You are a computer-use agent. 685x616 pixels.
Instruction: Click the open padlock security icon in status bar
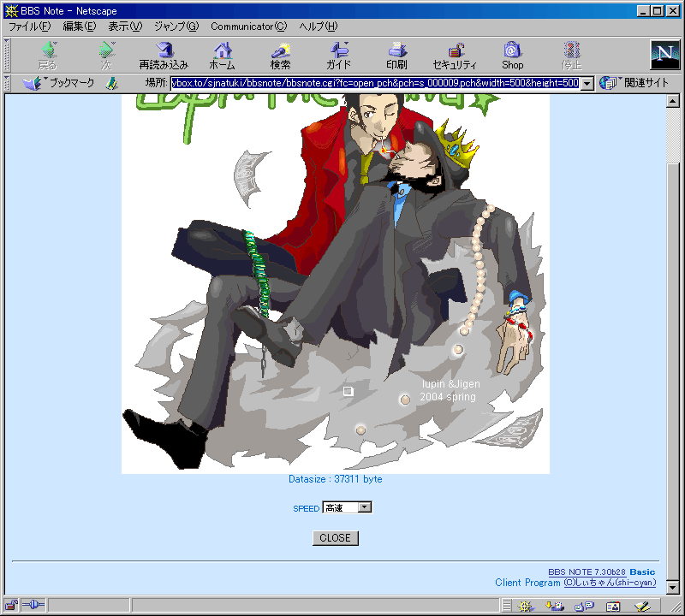pyautogui.click(x=11, y=605)
